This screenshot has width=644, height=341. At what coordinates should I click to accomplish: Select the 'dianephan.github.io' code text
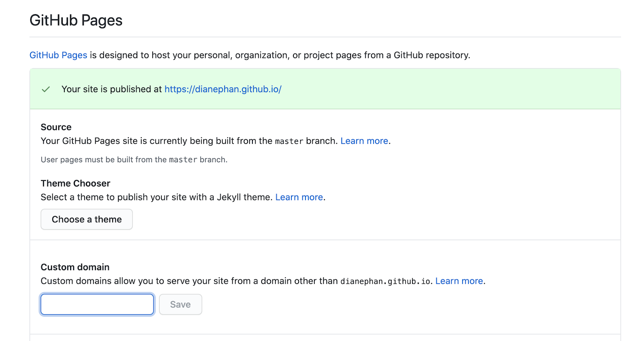tap(386, 281)
